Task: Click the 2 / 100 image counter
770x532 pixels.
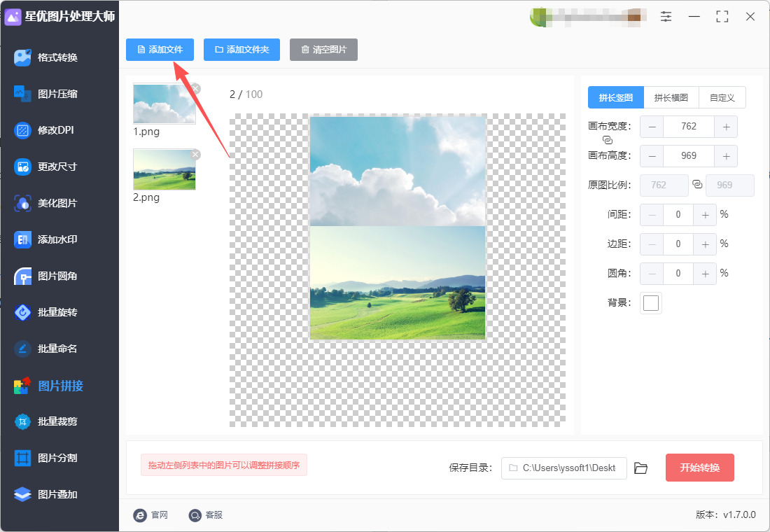Action: click(246, 94)
